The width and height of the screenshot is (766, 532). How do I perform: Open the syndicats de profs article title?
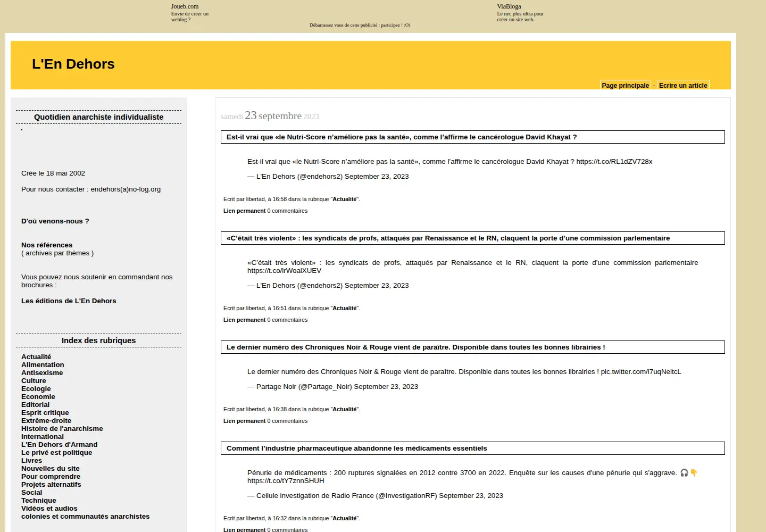448,238
